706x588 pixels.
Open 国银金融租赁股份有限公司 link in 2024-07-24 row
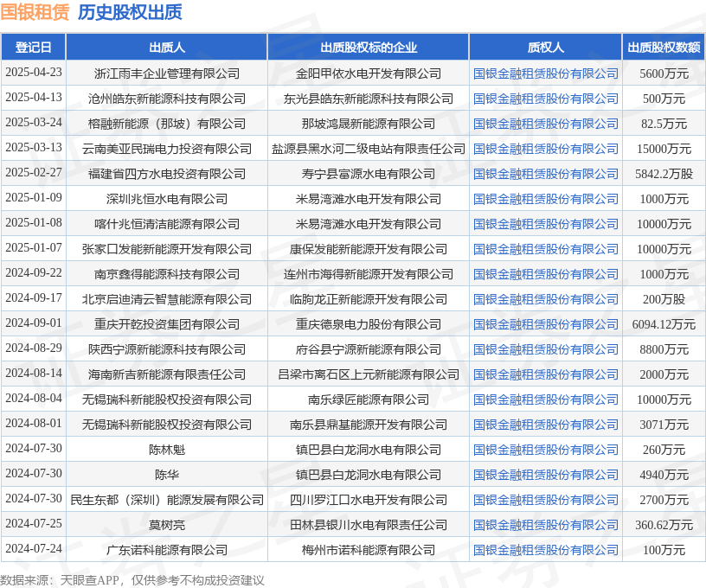(x=546, y=550)
